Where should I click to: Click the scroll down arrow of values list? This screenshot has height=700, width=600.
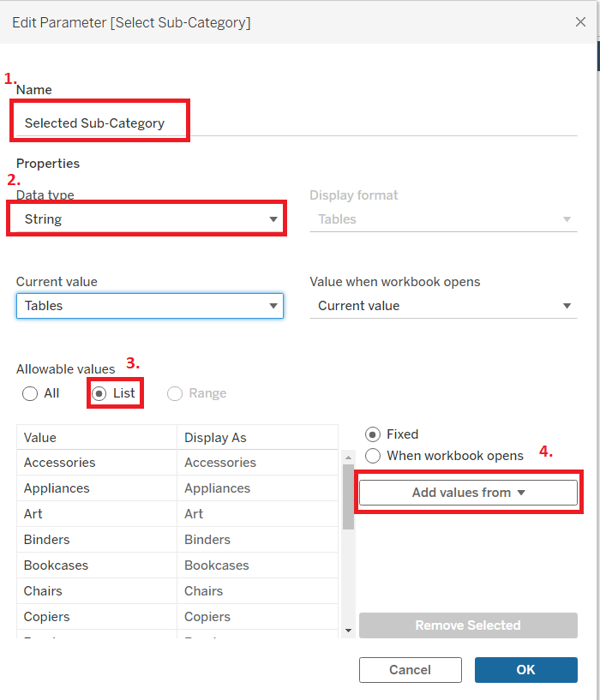tap(348, 631)
